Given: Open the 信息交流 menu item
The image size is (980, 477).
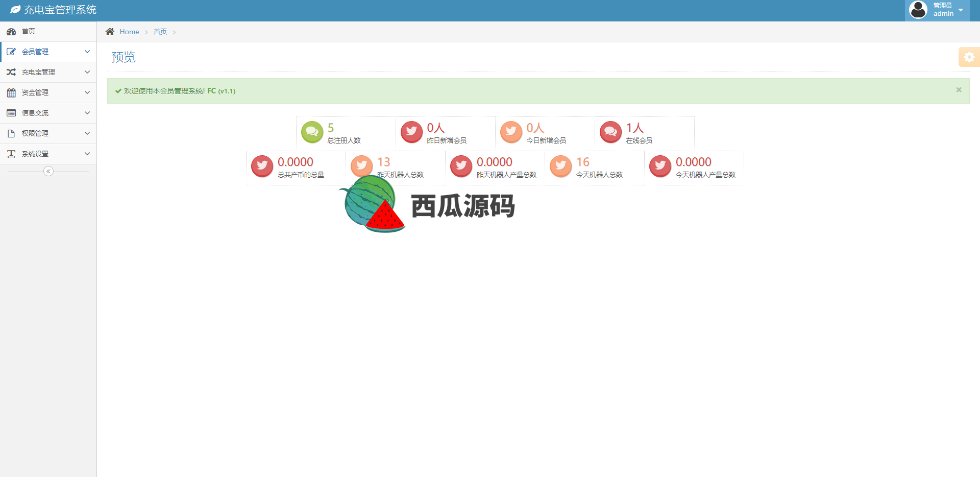Looking at the screenshot, I should click(48, 113).
